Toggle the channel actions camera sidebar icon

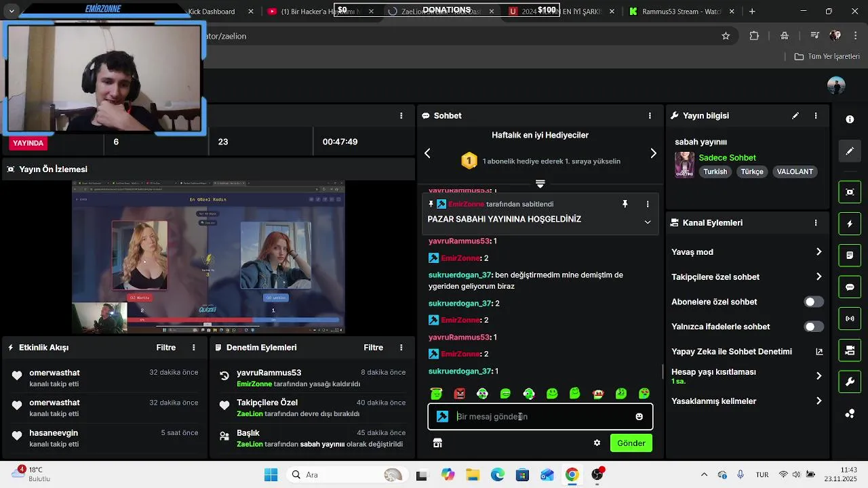[x=850, y=350]
